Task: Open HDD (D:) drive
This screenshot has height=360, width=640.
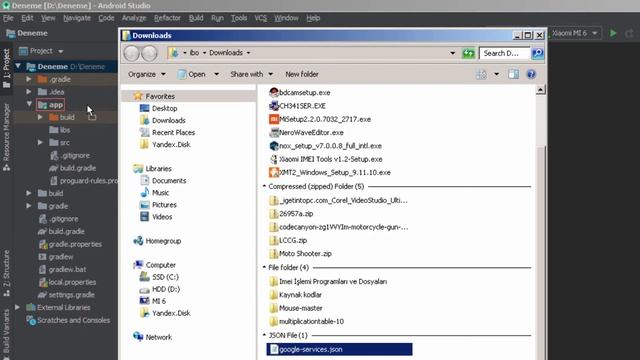Action: tap(160, 289)
